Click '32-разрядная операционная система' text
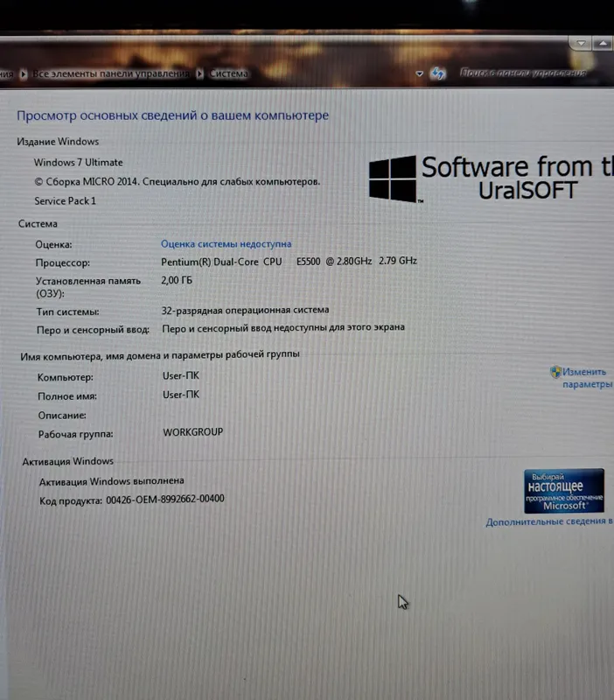The height and width of the screenshot is (700, 614). 245,310
